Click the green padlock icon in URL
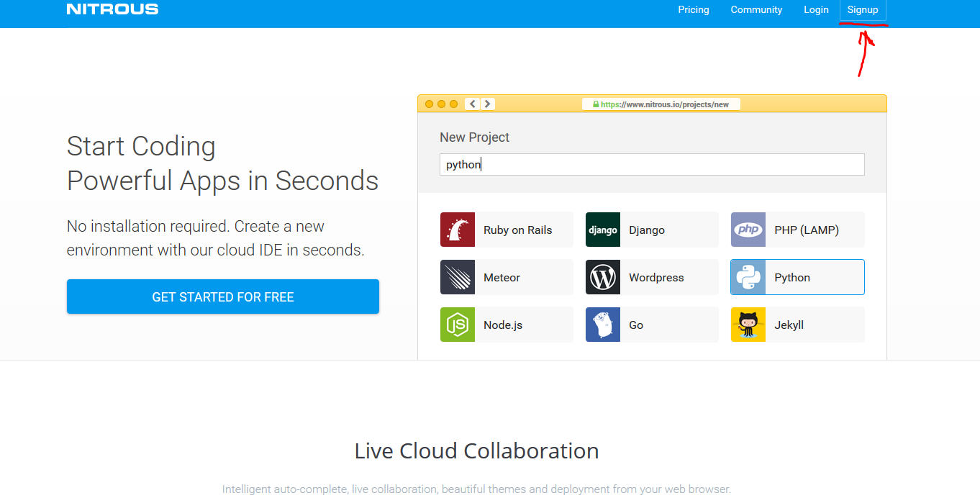980x498 pixels. click(x=596, y=104)
